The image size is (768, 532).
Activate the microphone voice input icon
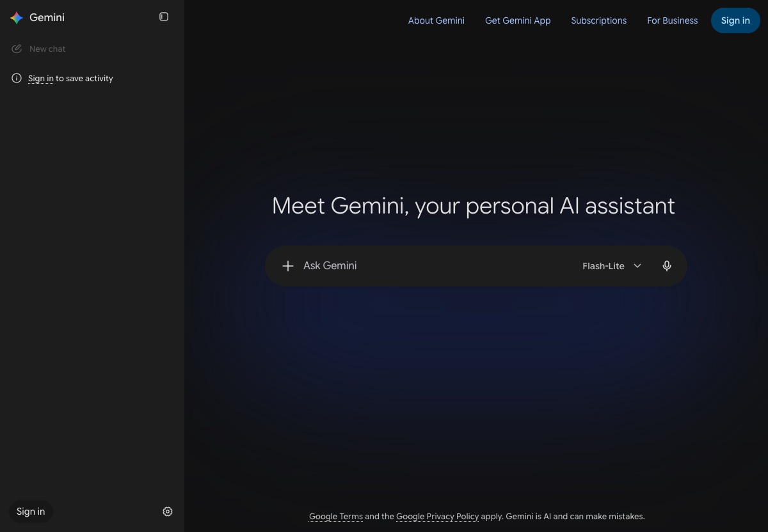click(667, 266)
